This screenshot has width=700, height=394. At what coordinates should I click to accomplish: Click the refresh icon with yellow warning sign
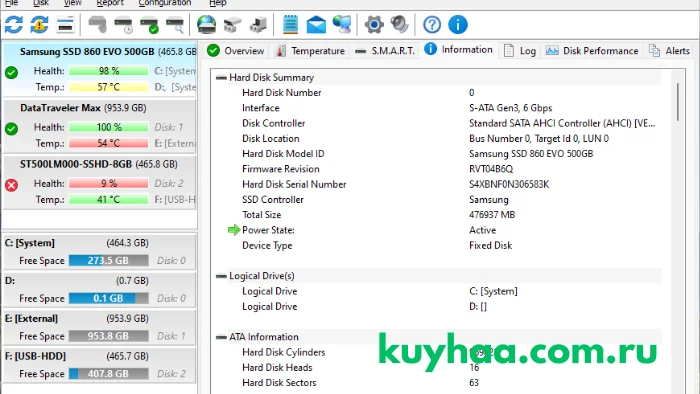pyautogui.click(x=39, y=25)
